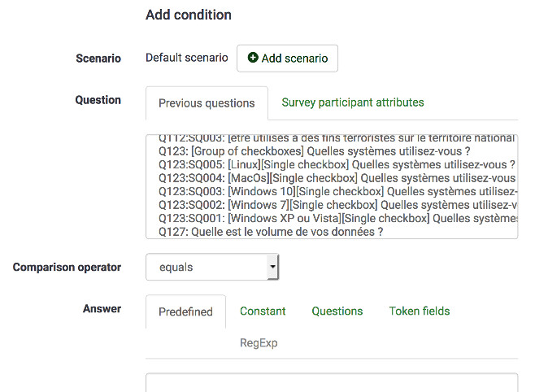Click the Default scenario text

pyautogui.click(x=186, y=58)
